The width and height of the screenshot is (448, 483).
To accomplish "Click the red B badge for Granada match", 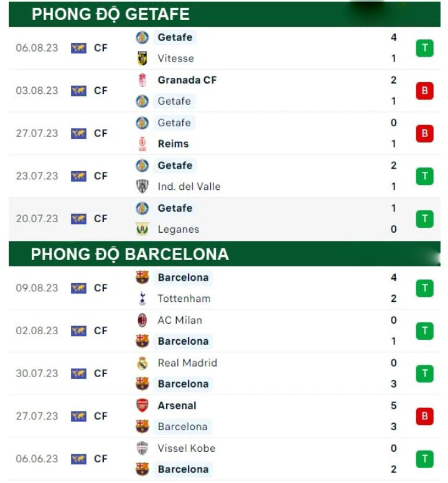I will click(424, 90).
